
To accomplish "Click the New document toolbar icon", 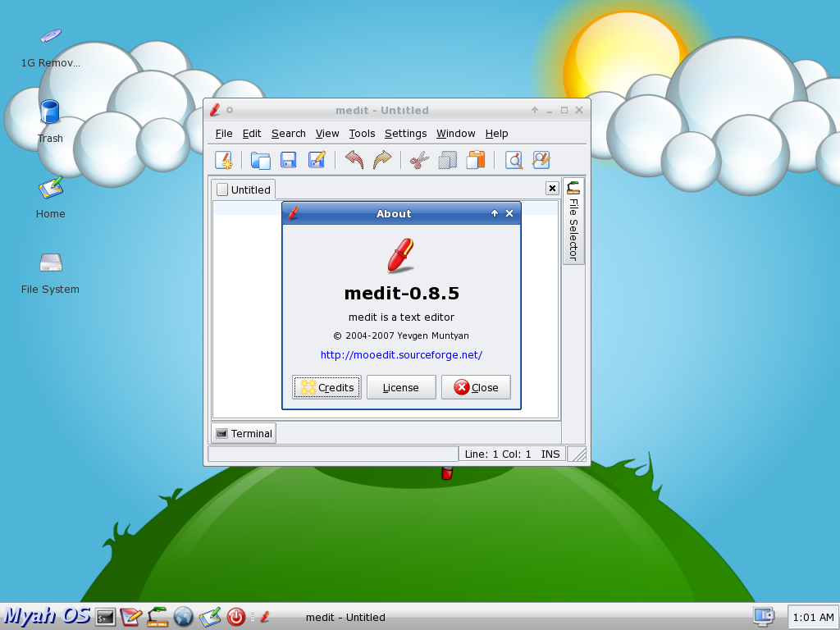I will tap(224, 160).
